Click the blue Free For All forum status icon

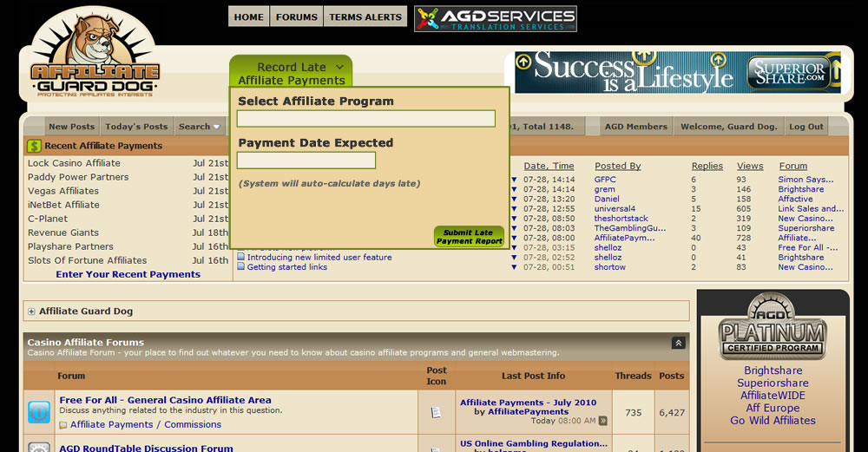(x=39, y=412)
